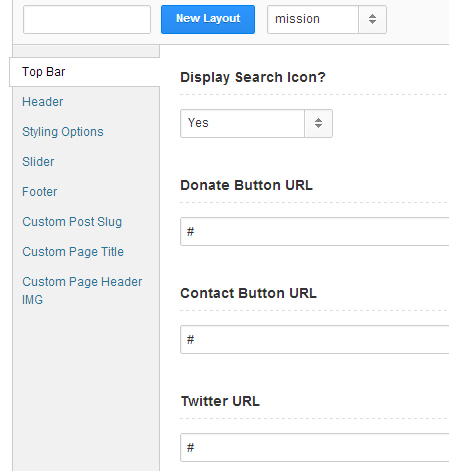Click the Display Search Icon heading
Image resolution: width=449 pixels, height=471 pixels.
(253, 78)
